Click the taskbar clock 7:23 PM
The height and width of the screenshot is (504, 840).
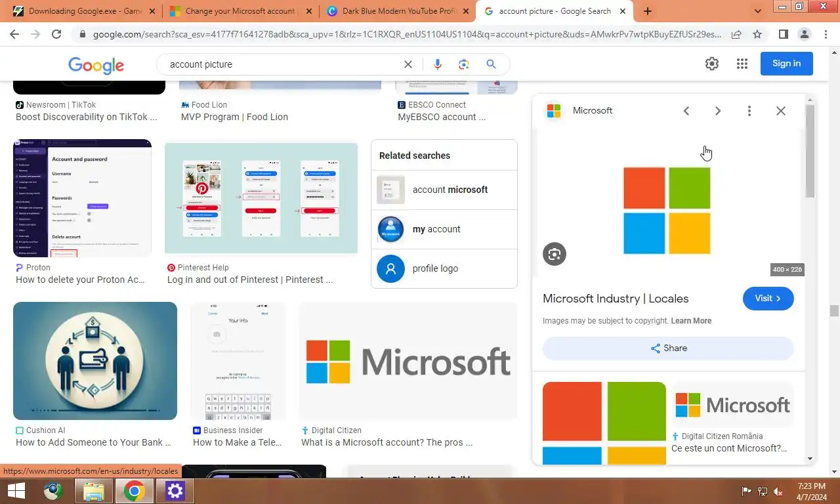tap(812, 486)
